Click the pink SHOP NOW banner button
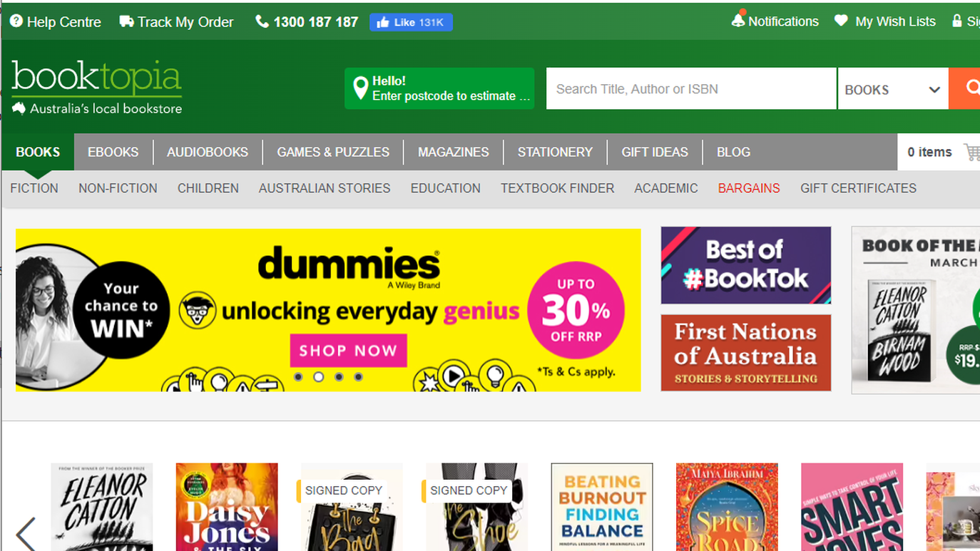Screen dimensions: 980x551 pos(348,350)
